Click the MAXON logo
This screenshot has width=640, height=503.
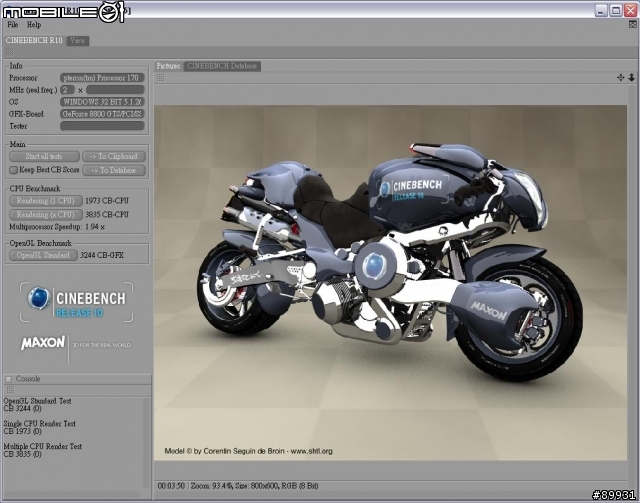click(x=43, y=343)
